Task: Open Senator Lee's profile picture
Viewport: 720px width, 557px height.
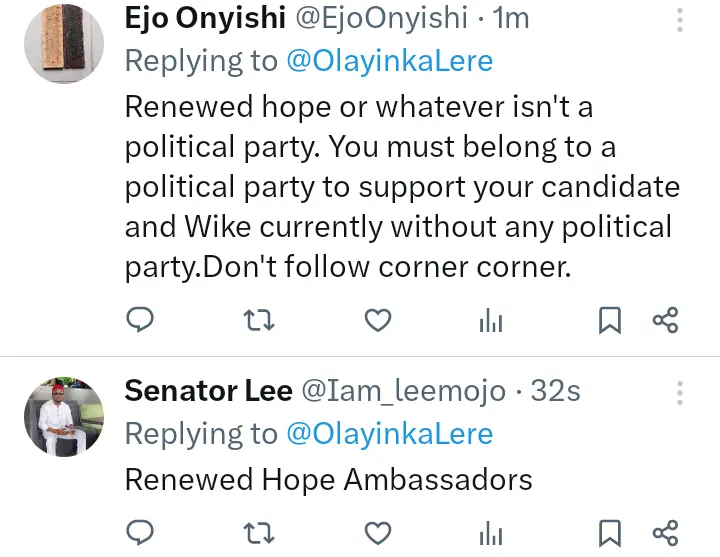Action: (x=63, y=417)
